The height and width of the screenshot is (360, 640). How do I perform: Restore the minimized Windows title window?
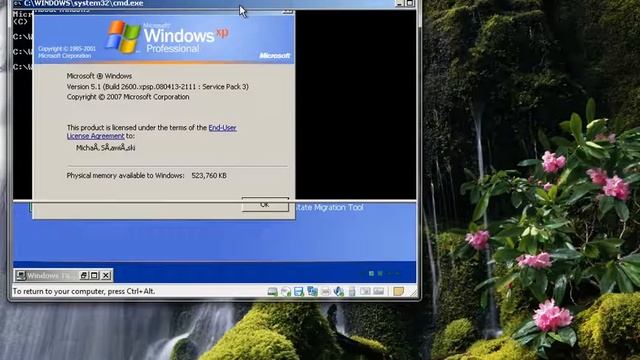pos(84,276)
